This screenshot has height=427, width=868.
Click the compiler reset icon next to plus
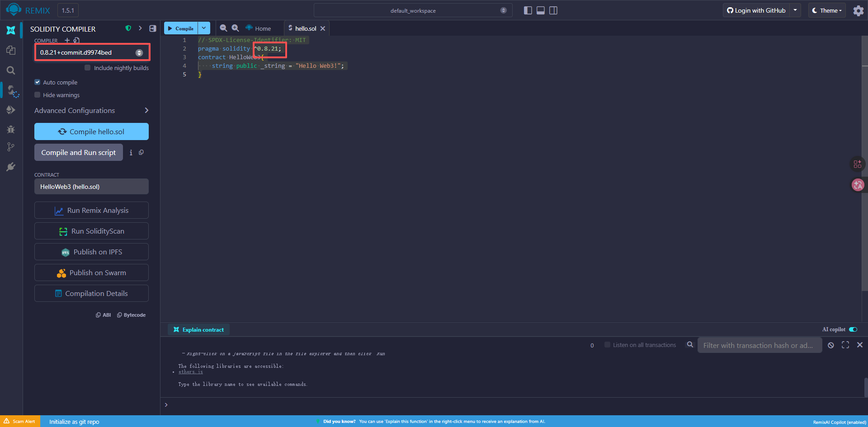pyautogui.click(x=76, y=40)
